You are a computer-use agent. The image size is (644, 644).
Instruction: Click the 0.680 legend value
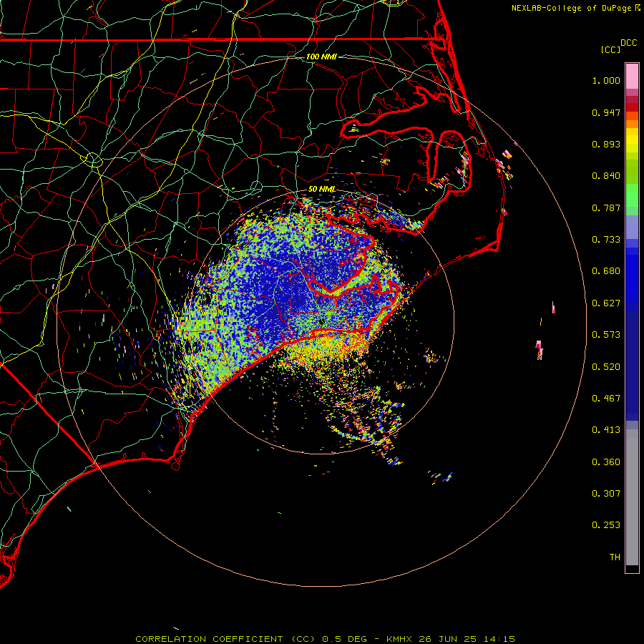pos(606,271)
